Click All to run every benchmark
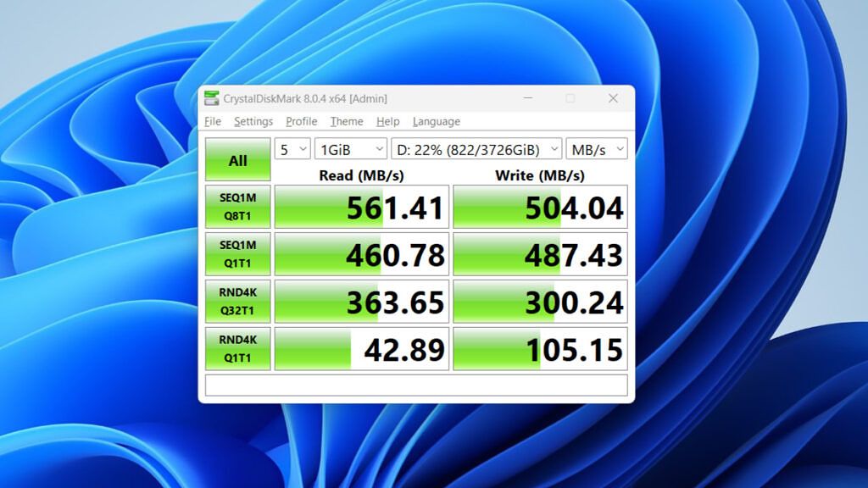The height and width of the screenshot is (488, 868). pos(237,158)
